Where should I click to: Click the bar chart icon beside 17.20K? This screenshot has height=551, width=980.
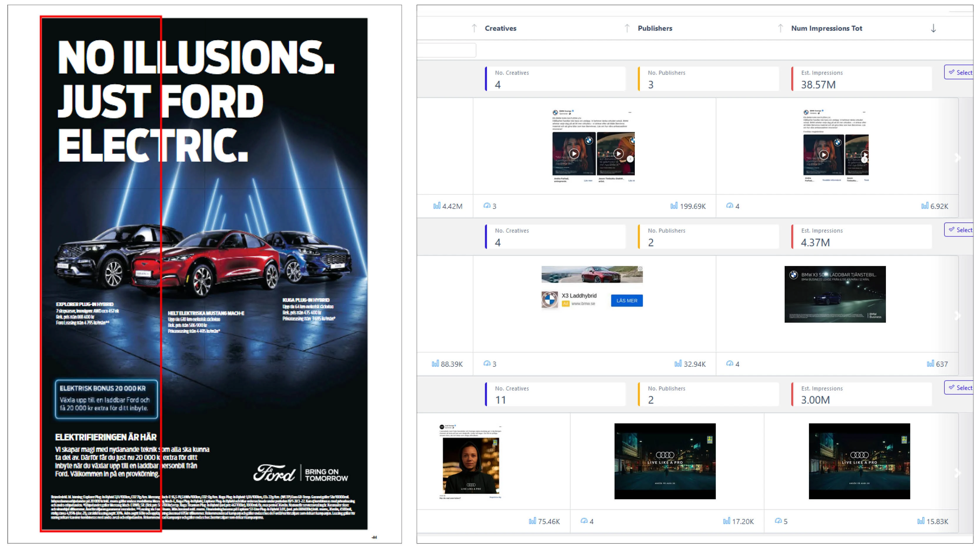(726, 521)
